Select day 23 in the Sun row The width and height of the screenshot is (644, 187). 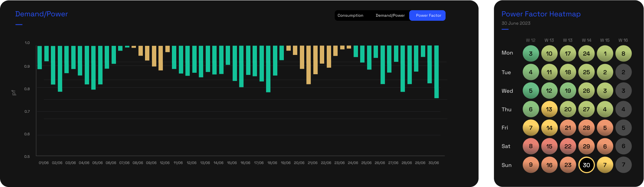point(568,165)
